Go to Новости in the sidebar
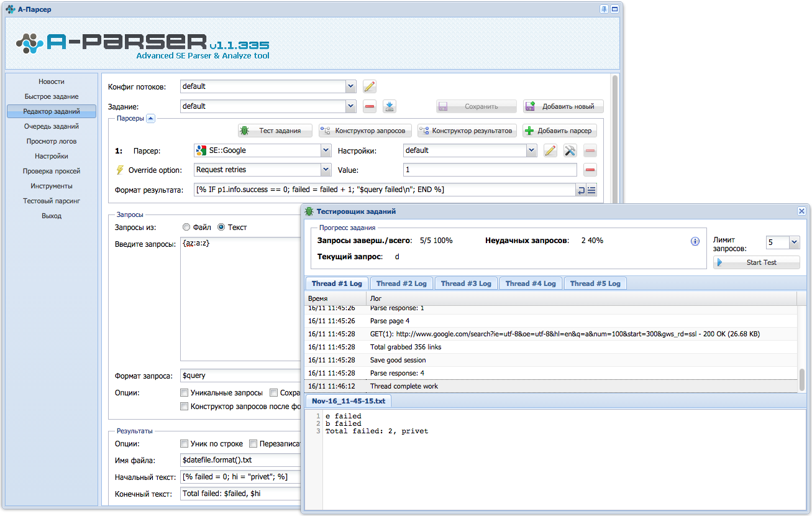The height and width of the screenshot is (516, 812). coord(52,81)
